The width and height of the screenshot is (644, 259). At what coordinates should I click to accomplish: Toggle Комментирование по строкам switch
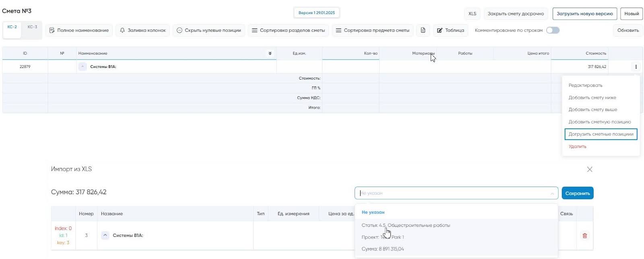(x=552, y=30)
